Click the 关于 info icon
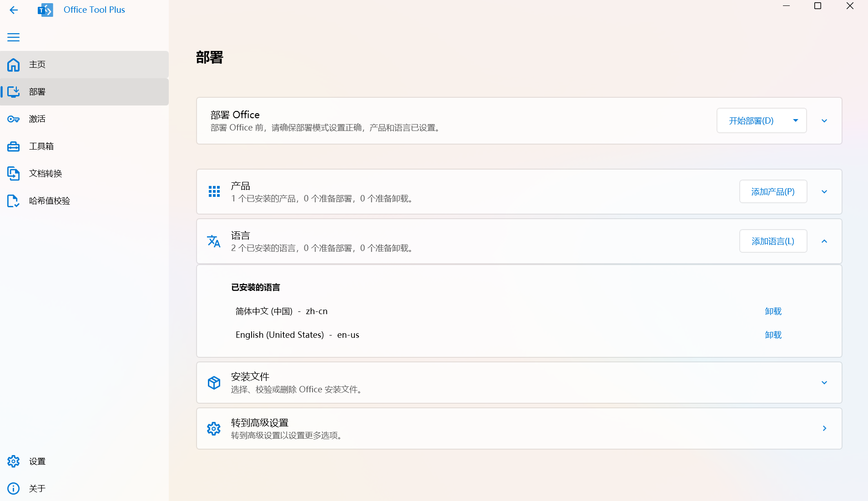Screen dimensions: 868x501 pyautogui.click(x=13, y=488)
